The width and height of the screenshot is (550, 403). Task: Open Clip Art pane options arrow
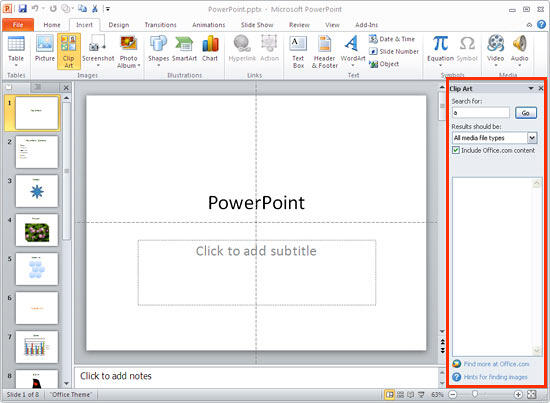531,88
